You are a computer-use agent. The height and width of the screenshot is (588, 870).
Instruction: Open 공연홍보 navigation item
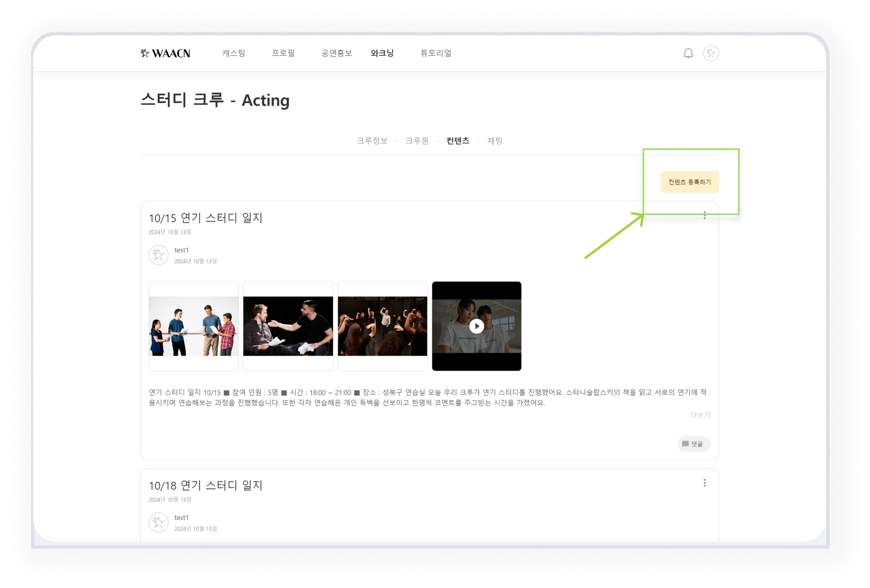pyautogui.click(x=336, y=53)
